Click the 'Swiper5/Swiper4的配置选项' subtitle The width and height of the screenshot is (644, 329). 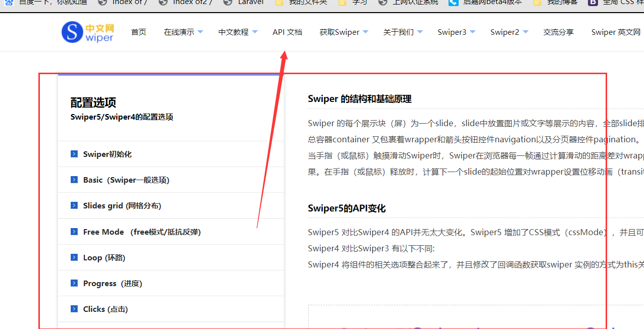122,117
